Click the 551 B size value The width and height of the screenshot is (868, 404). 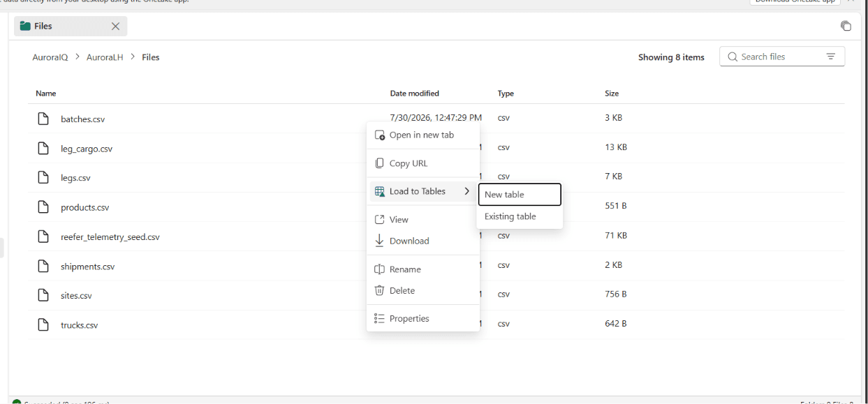(x=616, y=206)
